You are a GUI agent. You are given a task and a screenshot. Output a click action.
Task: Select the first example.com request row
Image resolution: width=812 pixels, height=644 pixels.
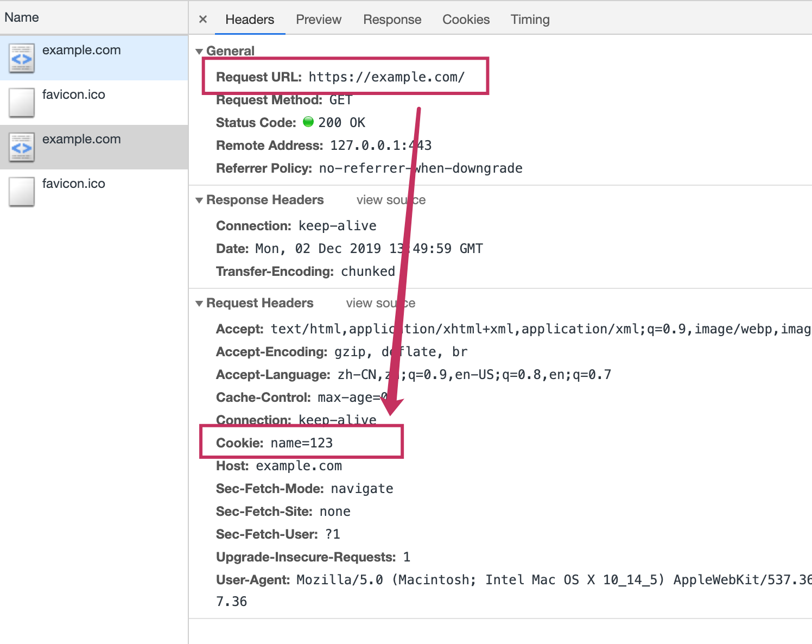tap(94, 58)
